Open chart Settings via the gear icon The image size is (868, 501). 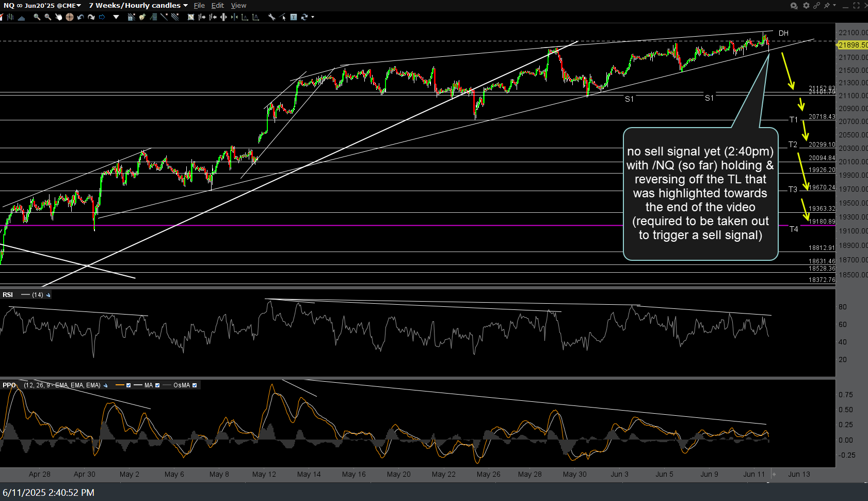click(x=807, y=5)
